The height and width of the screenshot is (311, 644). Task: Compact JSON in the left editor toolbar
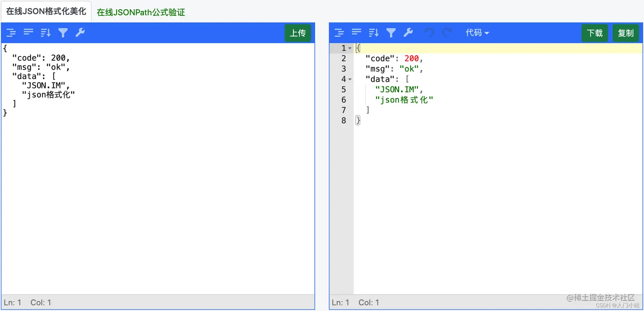point(29,32)
